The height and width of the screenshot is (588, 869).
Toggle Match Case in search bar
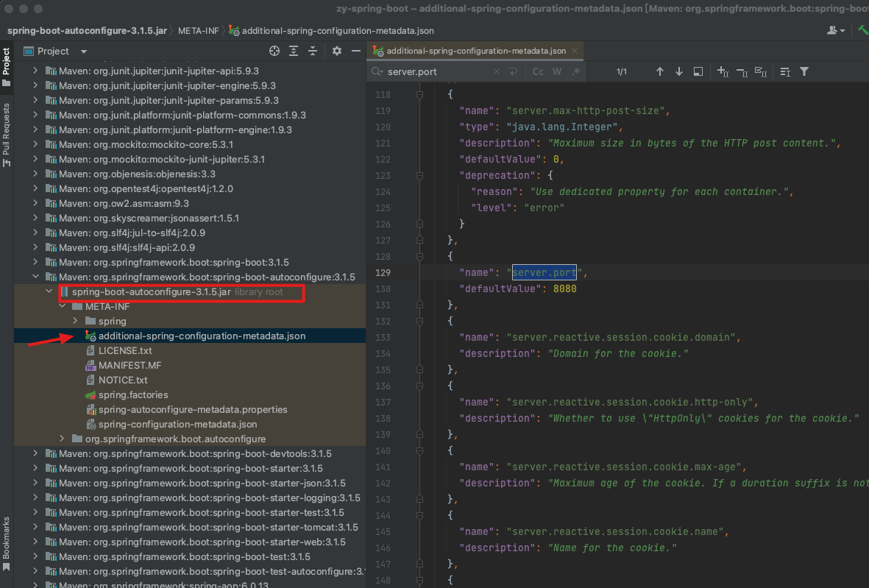point(538,71)
